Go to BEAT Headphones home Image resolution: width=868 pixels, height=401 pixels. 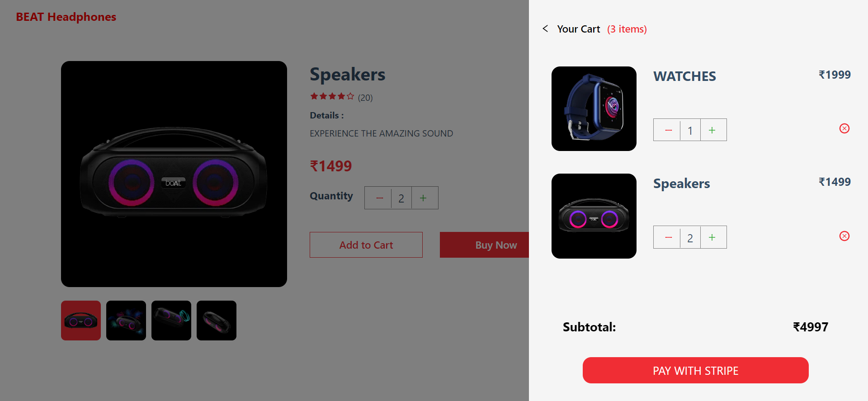tap(66, 17)
